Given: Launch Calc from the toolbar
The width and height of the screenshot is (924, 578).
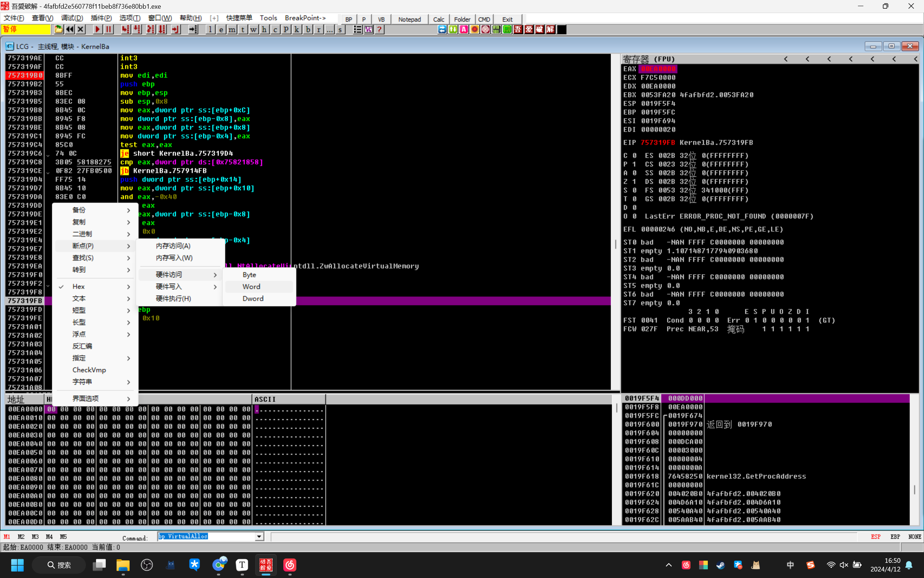Looking at the screenshot, I should tap(439, 19).
